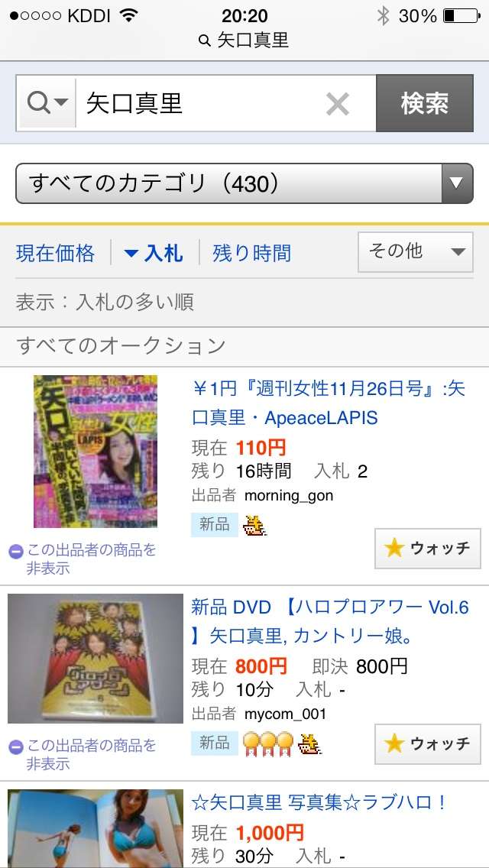Hide items from seller morning_gon
Image resolution: width=489 pixels, height=868 pixels.
(x=83, y=559)
